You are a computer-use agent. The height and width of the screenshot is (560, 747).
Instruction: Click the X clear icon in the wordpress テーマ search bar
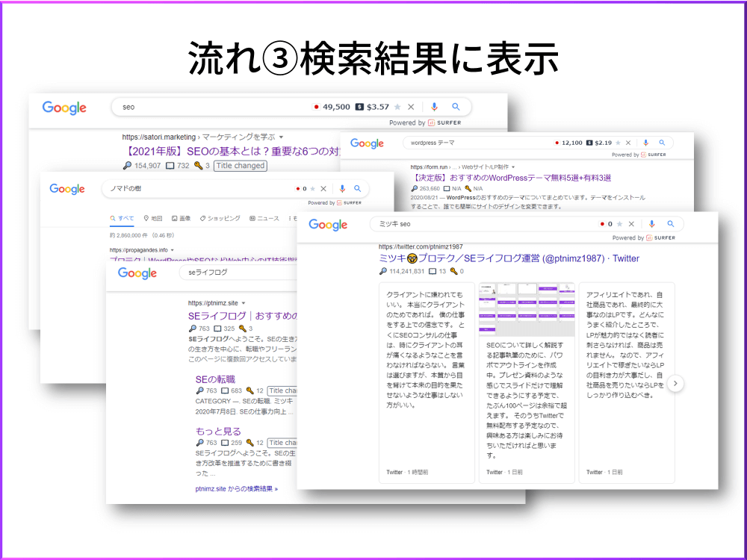coord(628,143)
